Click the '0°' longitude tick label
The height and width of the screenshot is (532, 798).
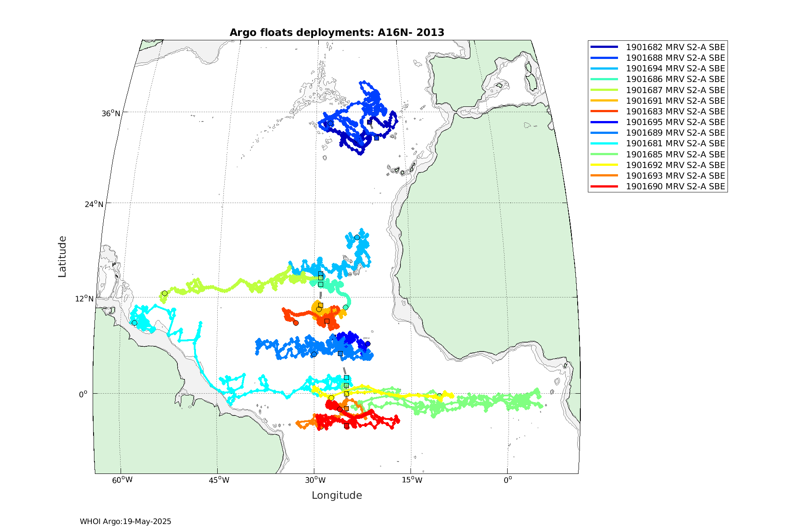(508, 480)
